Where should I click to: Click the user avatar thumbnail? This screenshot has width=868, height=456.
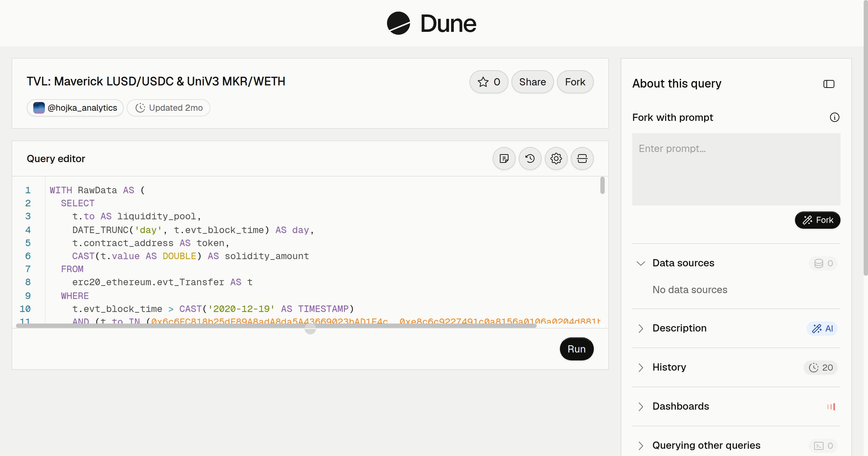click(39, 108)
